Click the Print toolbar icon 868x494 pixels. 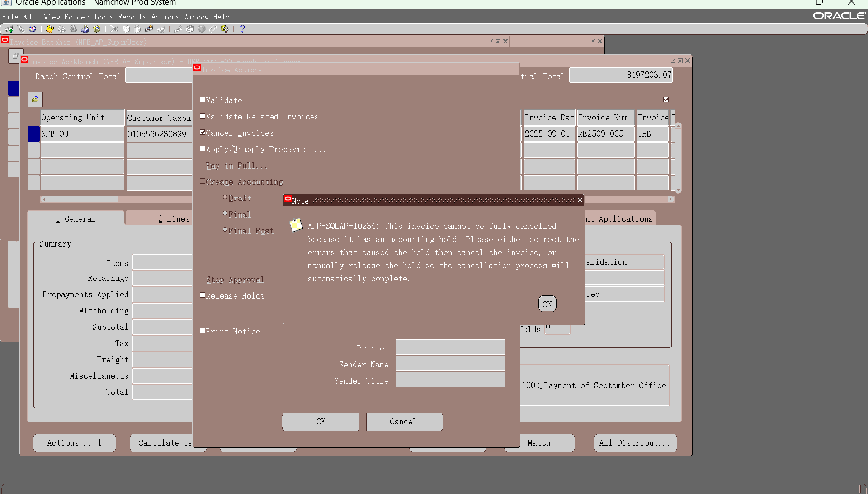tap(85, 29)
